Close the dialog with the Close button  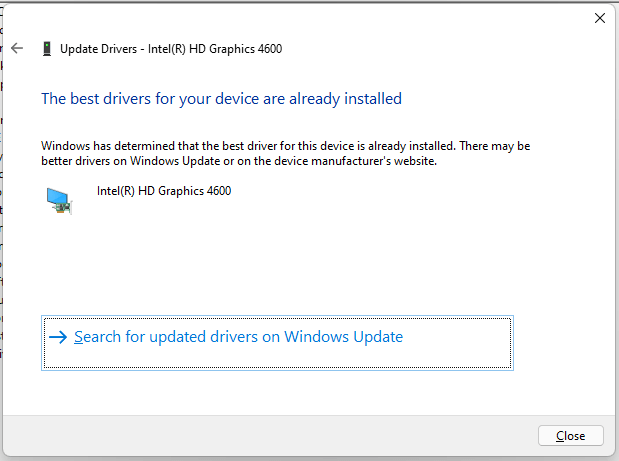pyautogui.click(x=570, y=436)
